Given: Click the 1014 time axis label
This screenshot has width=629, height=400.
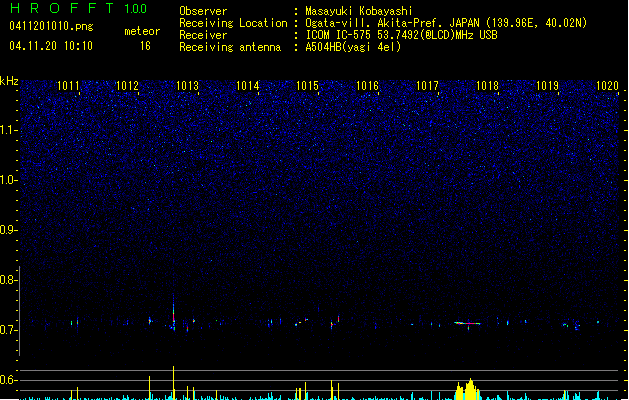Looking at the screenshot, I should pos(248,86).
